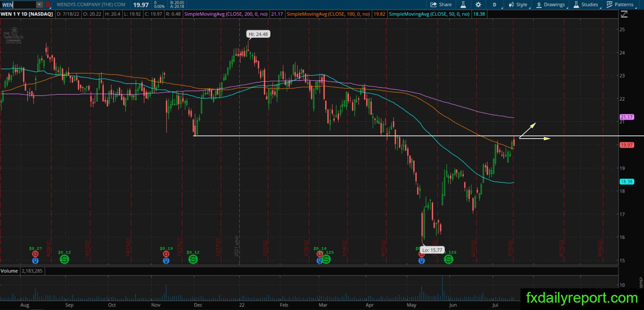Viewport: 644px width, 310px height.
Task: Click the 19.97 last price in header
Action: [141, 5]
